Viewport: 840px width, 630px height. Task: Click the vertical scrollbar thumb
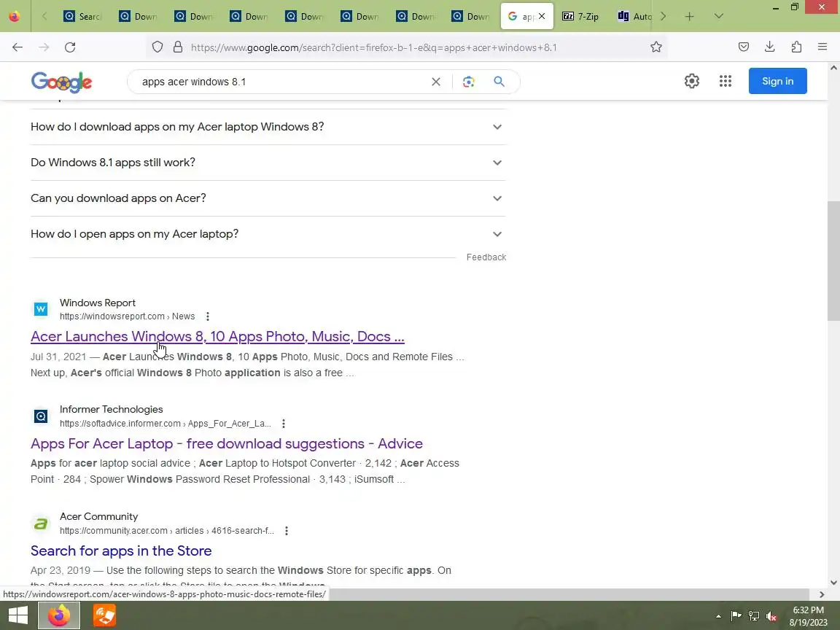833,260
